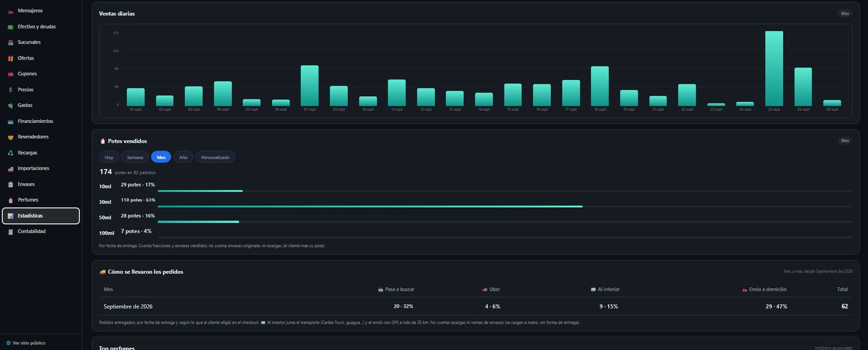Select the Hoy period filter
The image size is (868, 350).
point(109,158)
